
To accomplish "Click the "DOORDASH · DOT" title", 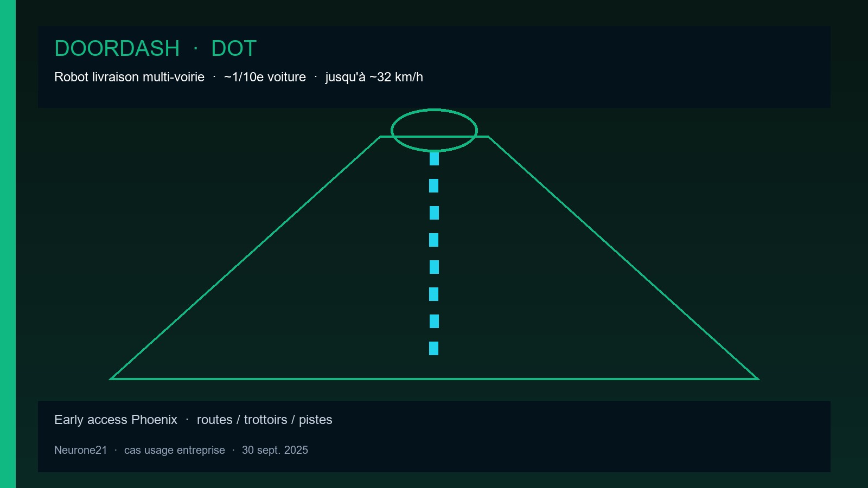I will click(x=155, y=48).
